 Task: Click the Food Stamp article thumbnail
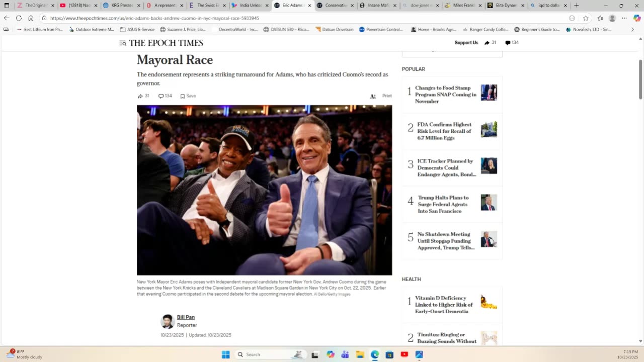pyautogui.click(x=489, y=93)
